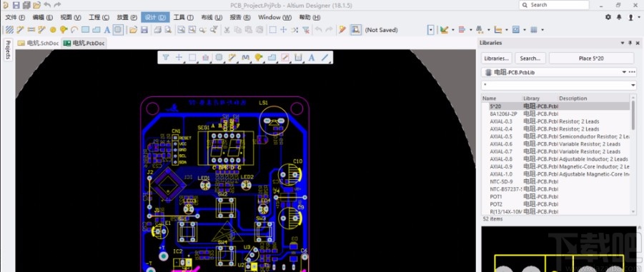Select the AXIAL-0.4 footprint row
The image size is (644, 272).
(x=555, y=129)
